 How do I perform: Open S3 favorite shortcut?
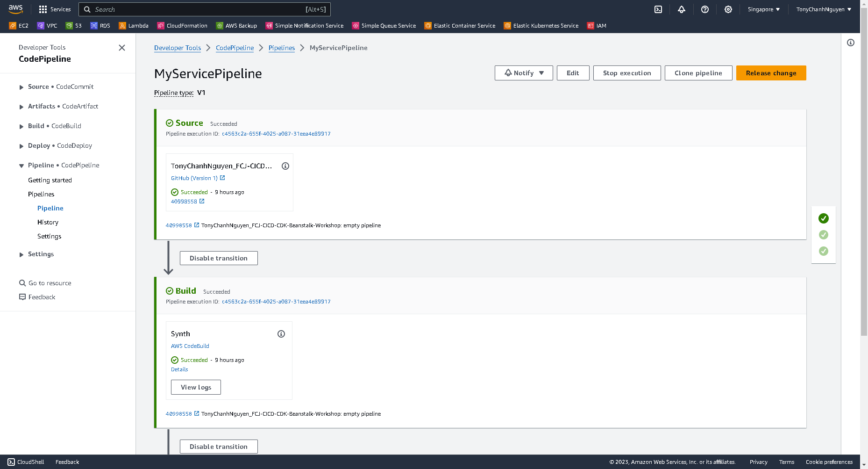[x=74, y=26]
